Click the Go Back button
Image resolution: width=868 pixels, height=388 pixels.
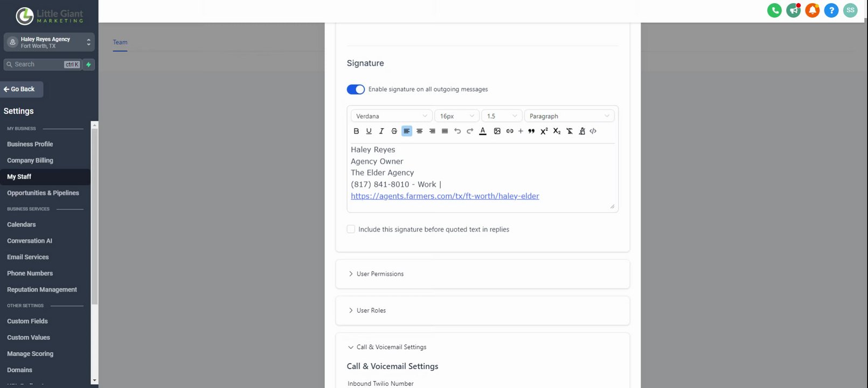click(22, 89)
